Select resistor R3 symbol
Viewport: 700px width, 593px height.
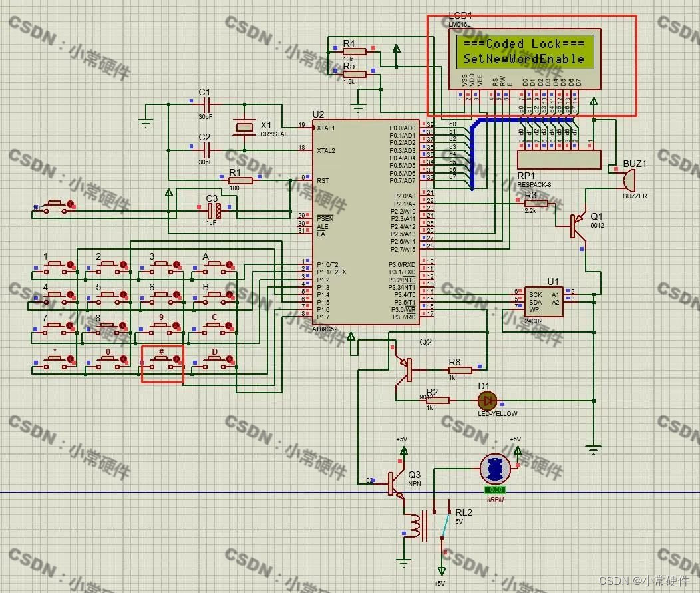tap(536, 203)
